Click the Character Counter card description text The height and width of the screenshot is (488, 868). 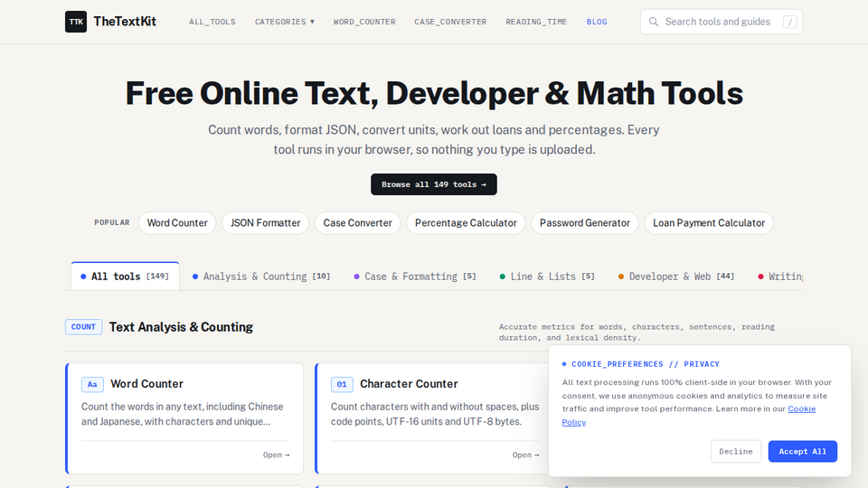pyautogui.click(x=435, y=414)
